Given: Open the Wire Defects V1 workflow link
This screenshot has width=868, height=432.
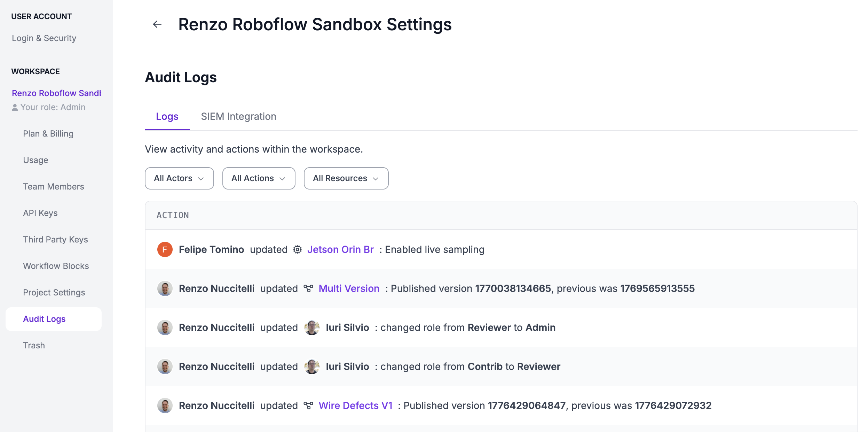Looking at the screenshot, I should pos(355,406).
